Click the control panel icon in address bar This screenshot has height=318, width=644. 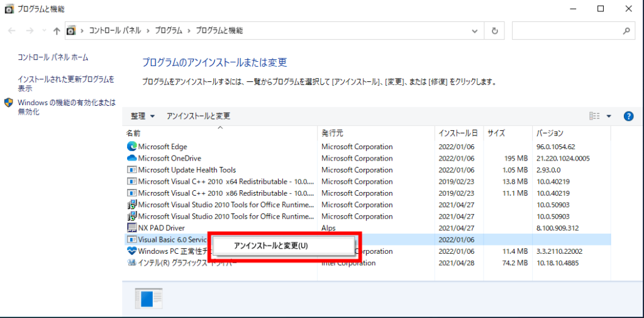pos(71,31)
